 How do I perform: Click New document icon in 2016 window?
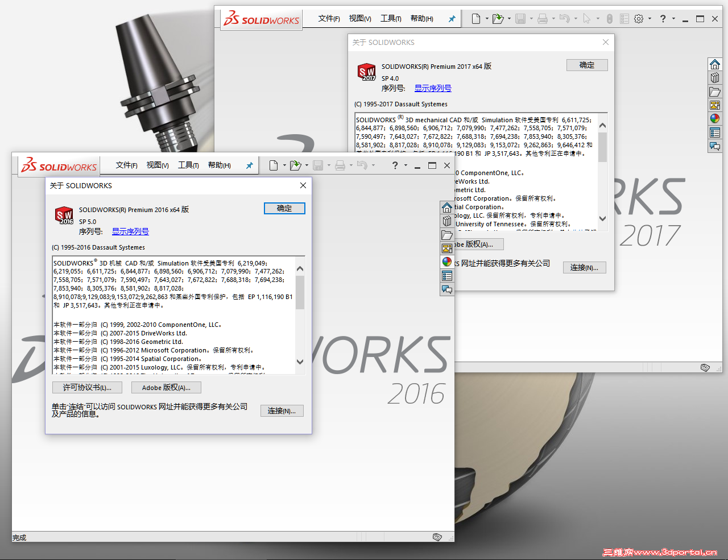pyautogui.click(x=274, y=165)
